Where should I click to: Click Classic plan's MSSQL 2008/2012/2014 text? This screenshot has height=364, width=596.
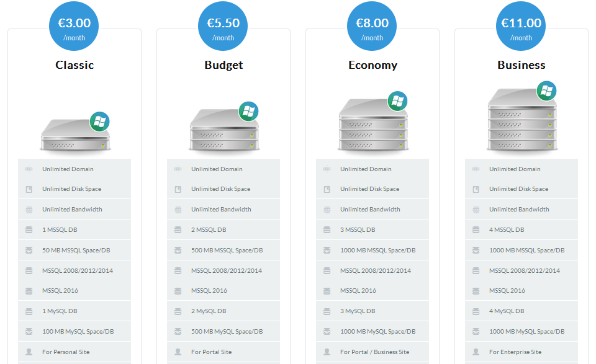[x=78, y=270]
